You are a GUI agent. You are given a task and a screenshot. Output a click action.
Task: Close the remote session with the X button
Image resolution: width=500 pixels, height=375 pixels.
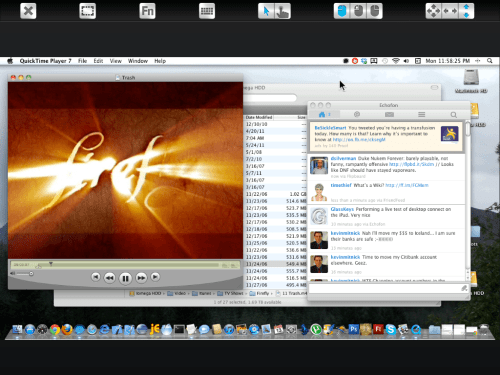click(28, 11)
